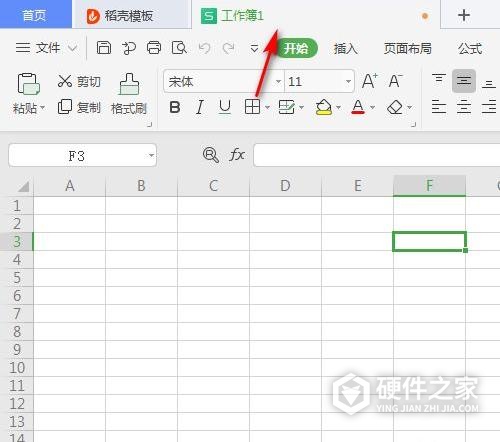This screenshot has height=442, width=500.
Task: Click the draw border/table style icon
Action: click(287, 107)
